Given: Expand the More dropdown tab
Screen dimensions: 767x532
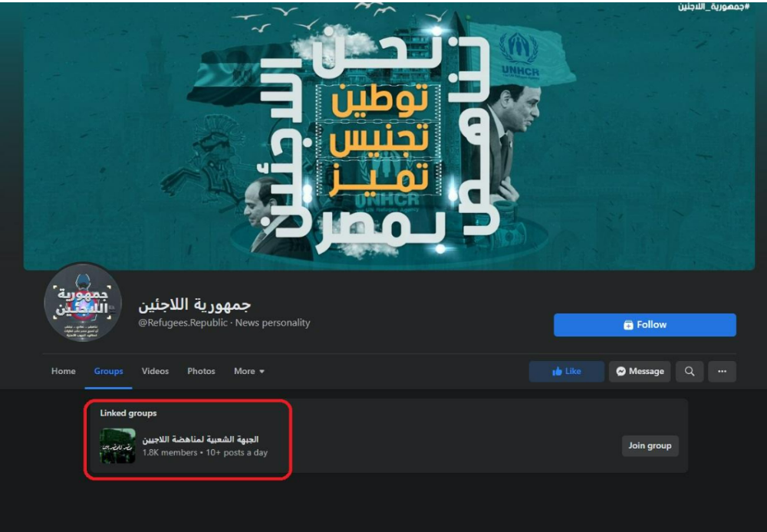Looking at the screenshot, I should pyautogui.click(x=249, y=372).
